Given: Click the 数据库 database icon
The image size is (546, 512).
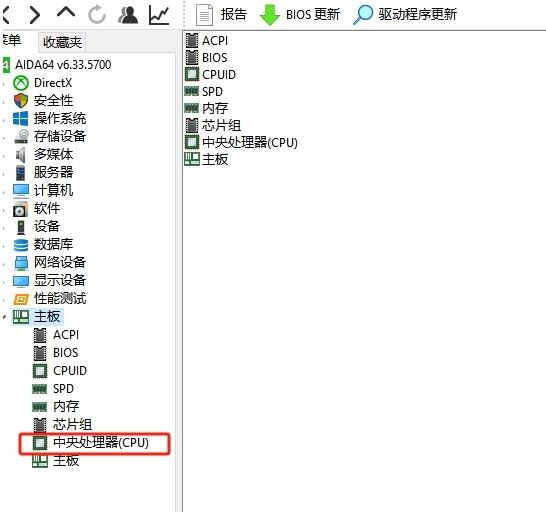Looking at the screenshot, I should click(21, 245).
